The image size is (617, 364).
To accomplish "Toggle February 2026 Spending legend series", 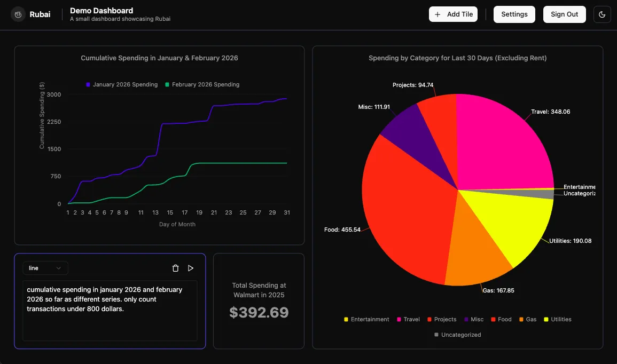I will tap(202, 84).
